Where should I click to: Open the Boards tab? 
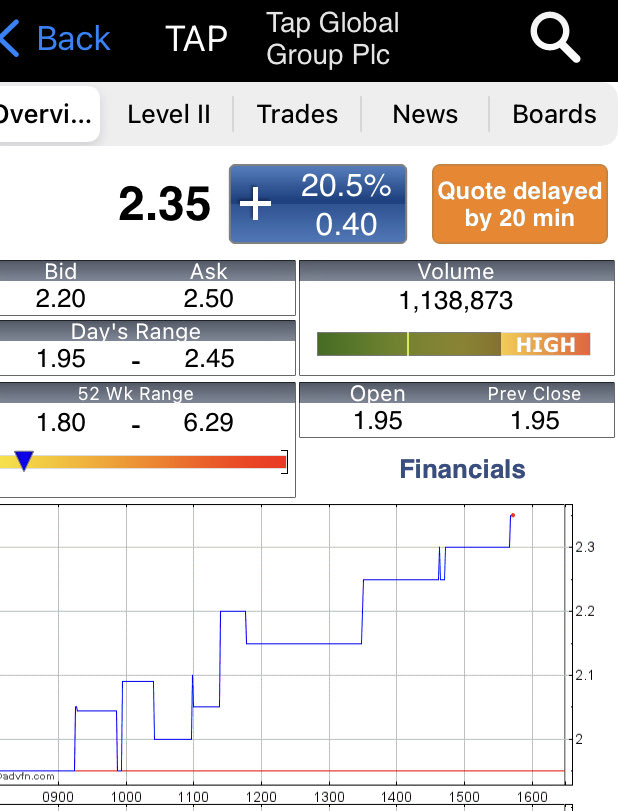click(554, 114)
